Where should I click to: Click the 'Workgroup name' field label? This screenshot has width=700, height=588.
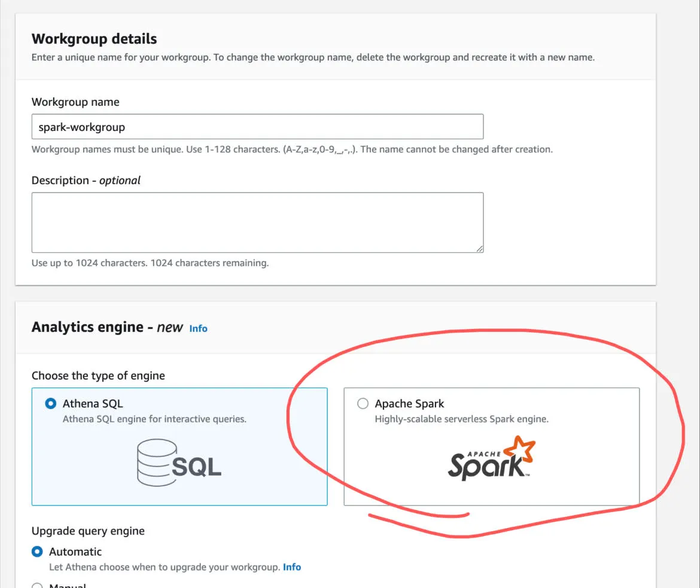75,102
